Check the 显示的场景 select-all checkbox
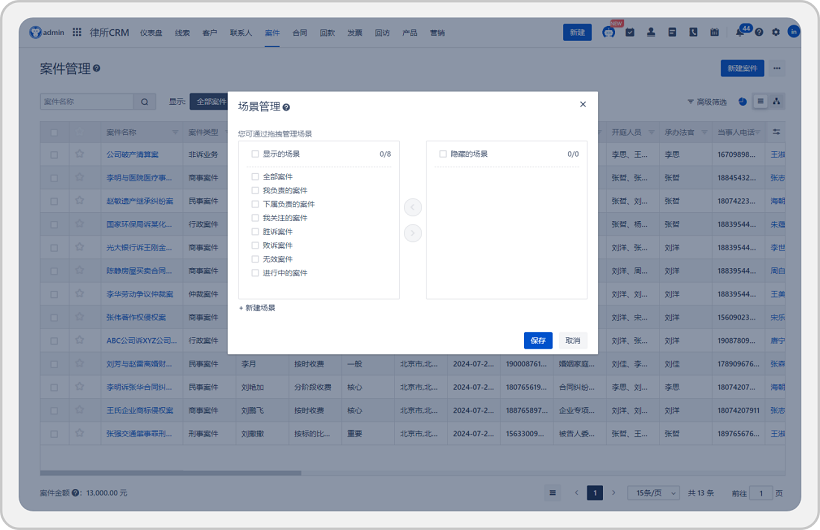Image resolution: width=820 pixels, height=530 pixels. coord(255,154)
